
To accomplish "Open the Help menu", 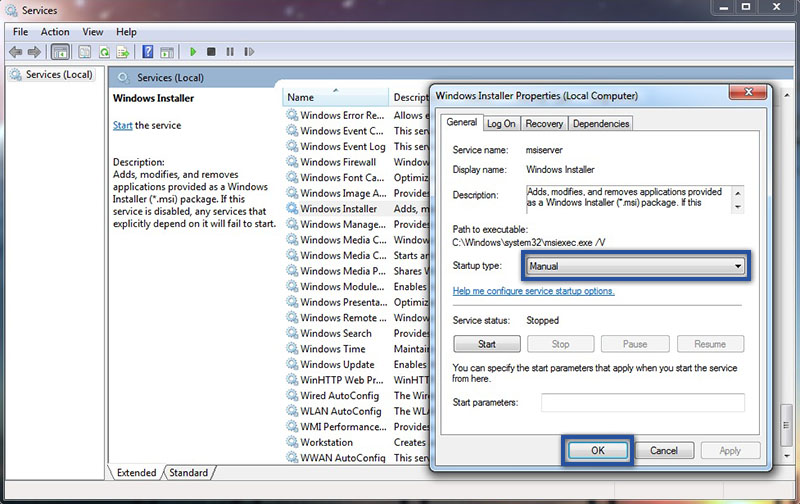I will [126, 32].
